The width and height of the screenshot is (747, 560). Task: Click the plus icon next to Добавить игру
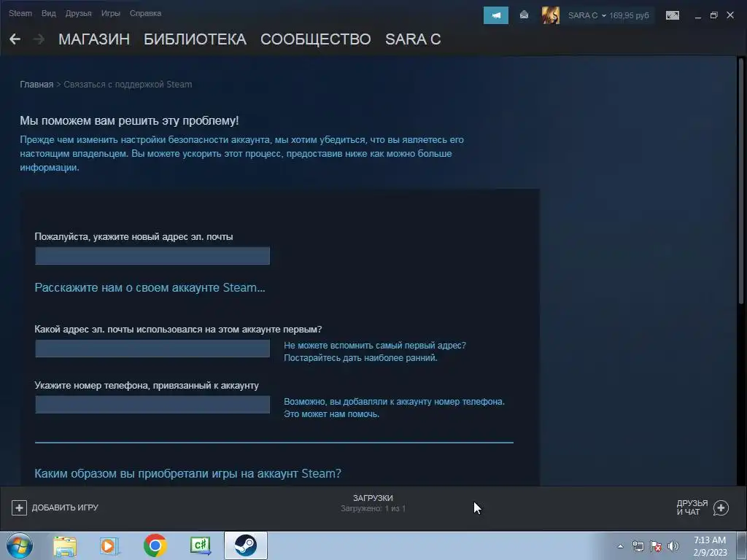click(19, 507)
